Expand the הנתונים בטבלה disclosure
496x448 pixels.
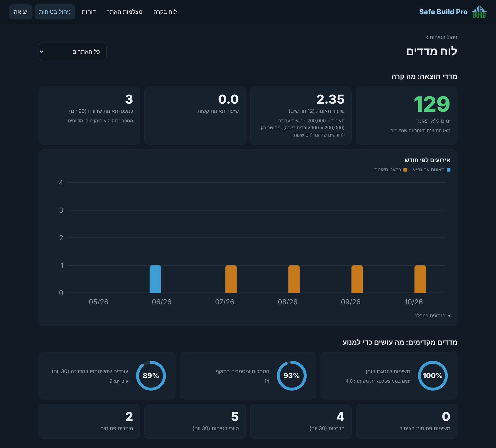pos(432,316)
